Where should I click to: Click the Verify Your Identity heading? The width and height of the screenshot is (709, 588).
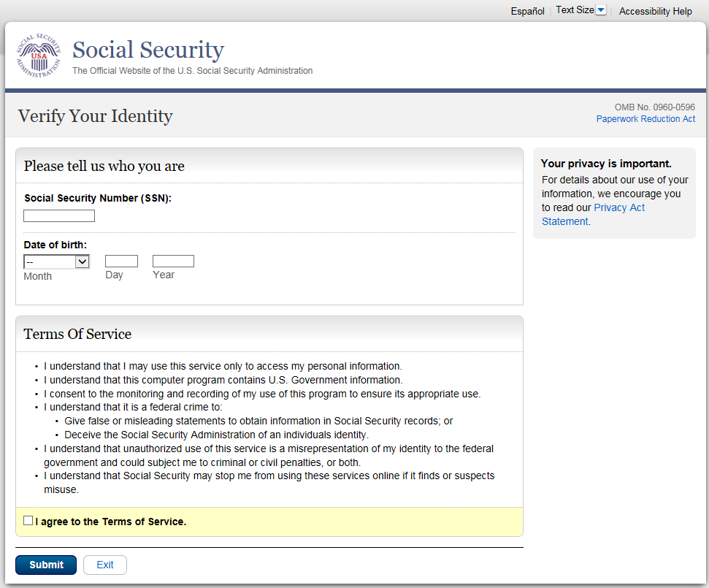pyautogui.click(x=96, y=116)
